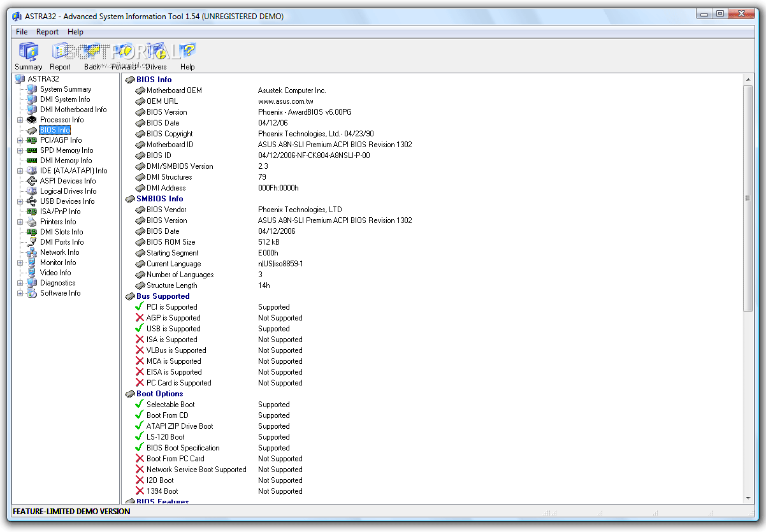Click the SPD Memory Info module icon
Viewport: 766px width, 532px height.
(32, 150)
